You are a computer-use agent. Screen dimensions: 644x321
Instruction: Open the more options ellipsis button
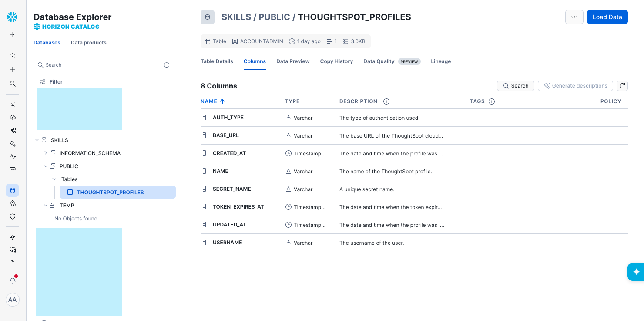(x=574, y=17)
